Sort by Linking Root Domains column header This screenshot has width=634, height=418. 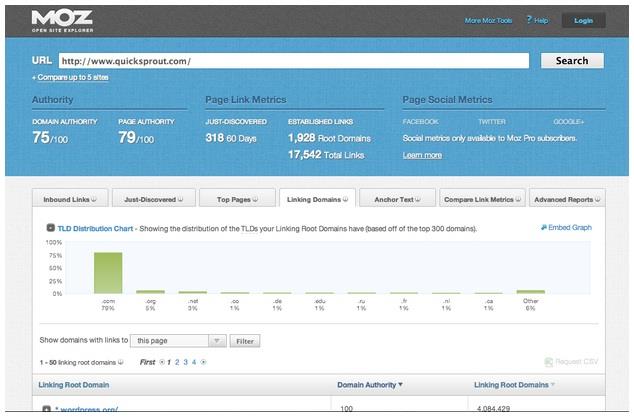[x=514, y=385]
